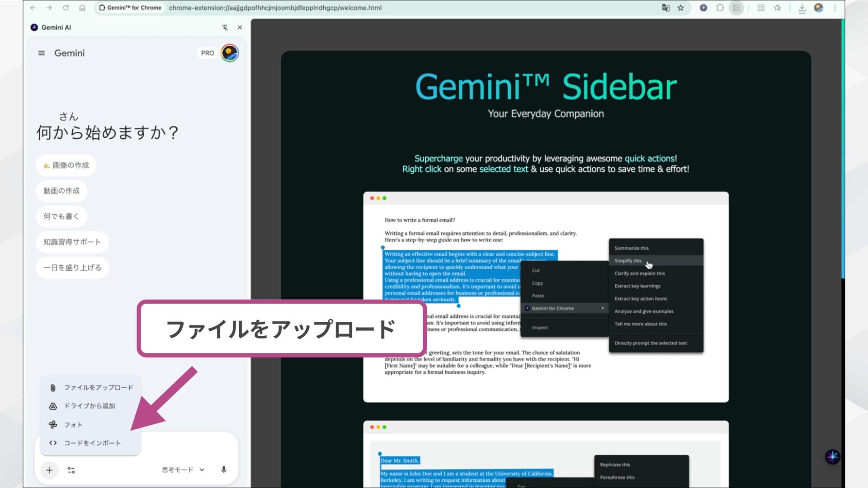Expand the 思考モード dropdown
Image resolution: width=868 pixels, height=488 pixels.
click(x=202, y=469)
